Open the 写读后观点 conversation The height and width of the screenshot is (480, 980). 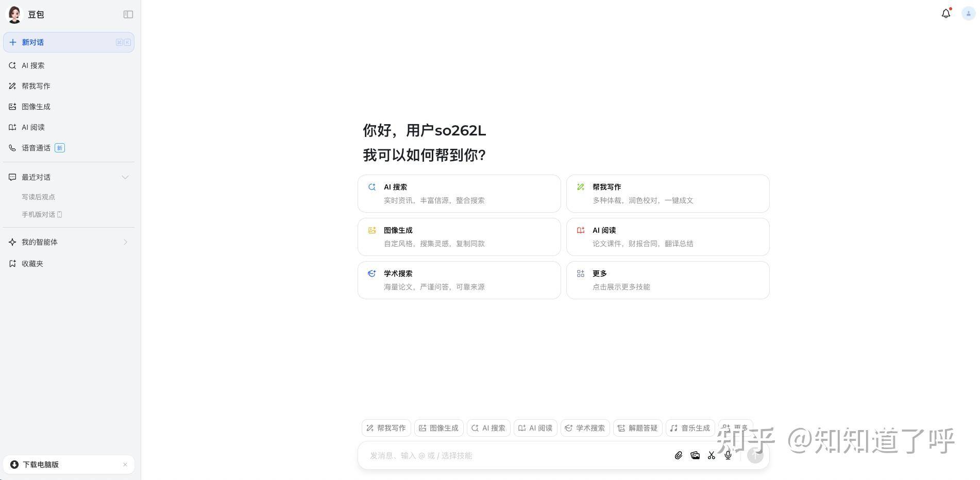click(38, 197)
